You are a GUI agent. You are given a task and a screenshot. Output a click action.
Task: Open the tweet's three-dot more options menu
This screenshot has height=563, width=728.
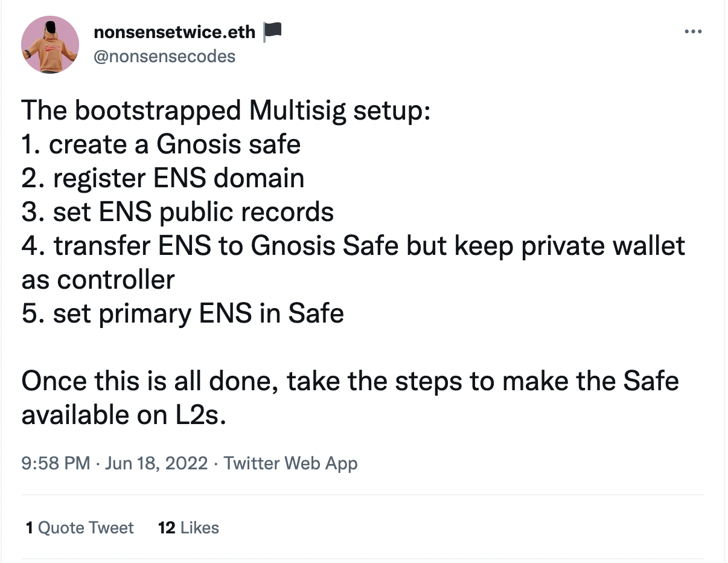[692, 31]
